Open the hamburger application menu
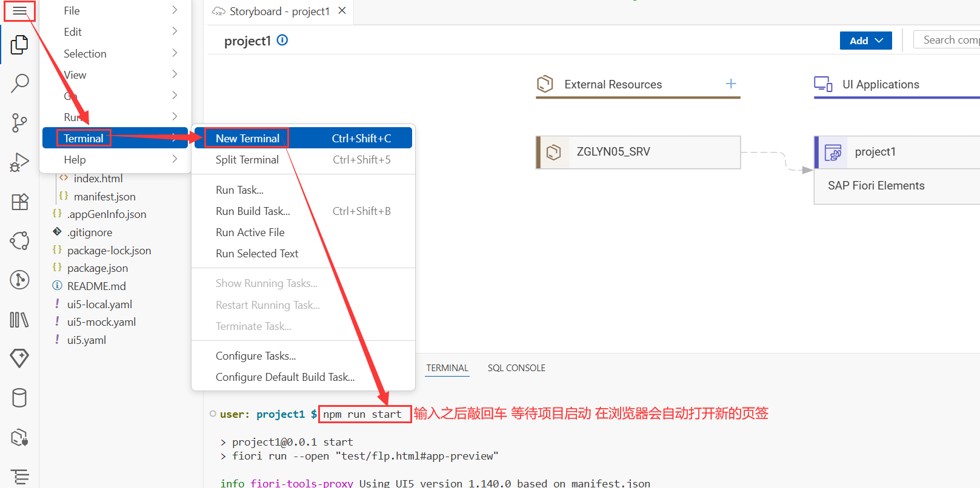The image size is (980, 488). click(19, 11)
